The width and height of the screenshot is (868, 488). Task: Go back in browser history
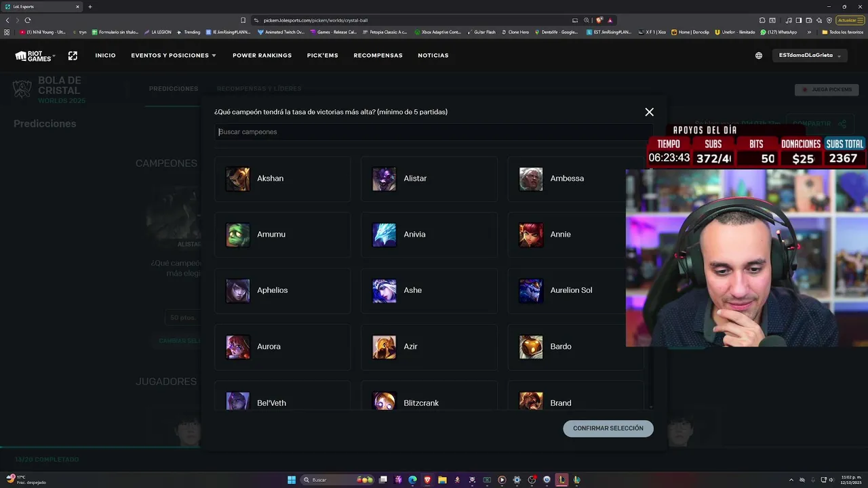pyautogui.click(x=7, y=20)
